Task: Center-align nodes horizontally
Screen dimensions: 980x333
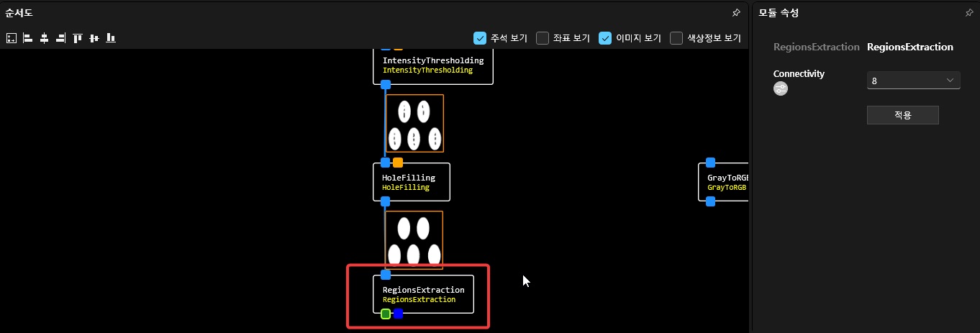Action: tap(44, 38)
